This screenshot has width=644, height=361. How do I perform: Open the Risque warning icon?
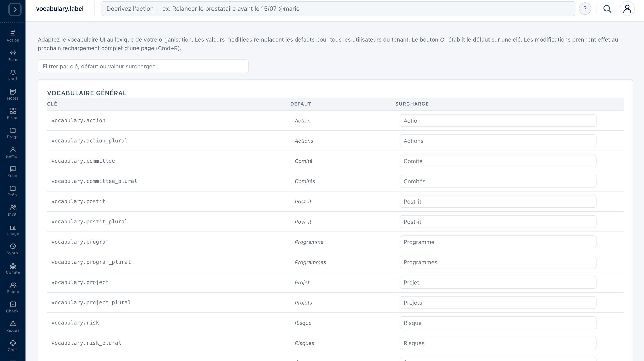click(x=13, y=326)
